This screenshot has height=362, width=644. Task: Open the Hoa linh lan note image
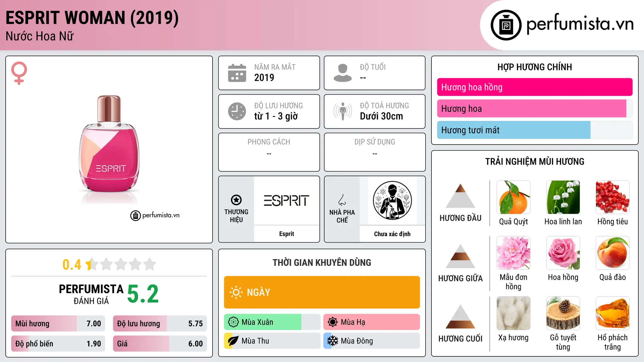tap(563, 197)
